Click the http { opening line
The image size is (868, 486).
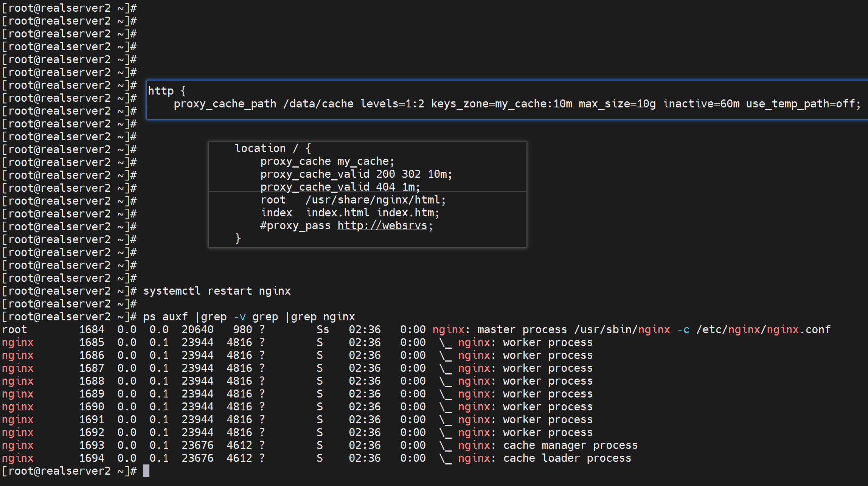coord(166,91)
